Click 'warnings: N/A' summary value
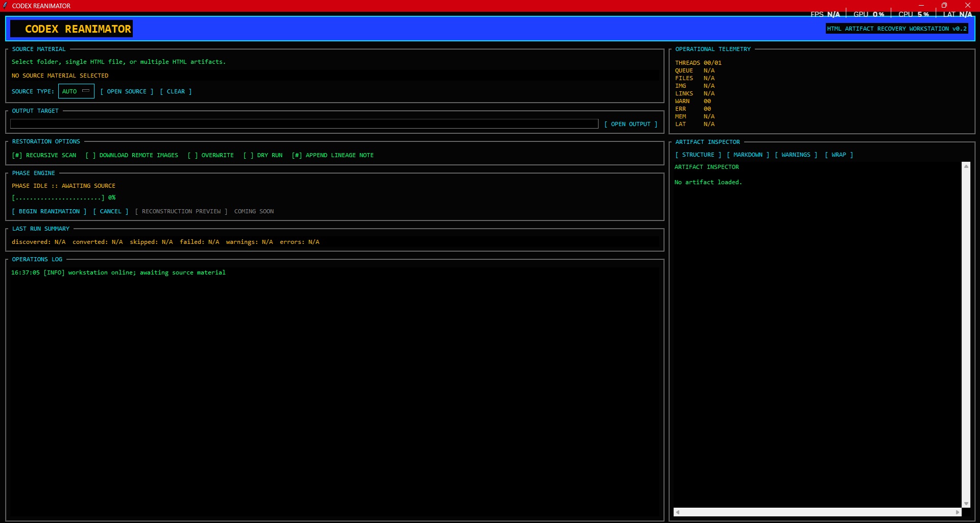This screenshot has height=523, width=980. click(249, 242)
